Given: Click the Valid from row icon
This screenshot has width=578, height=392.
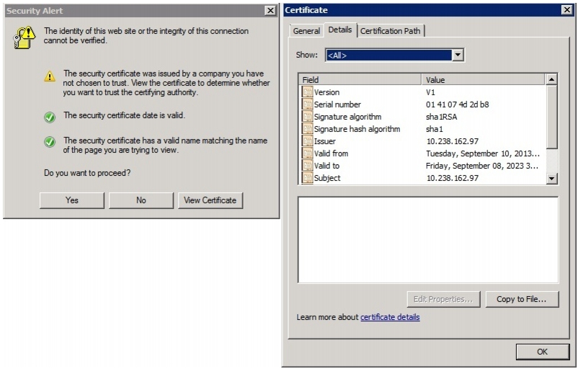Looking at the screenshot, I should point(307,153).
